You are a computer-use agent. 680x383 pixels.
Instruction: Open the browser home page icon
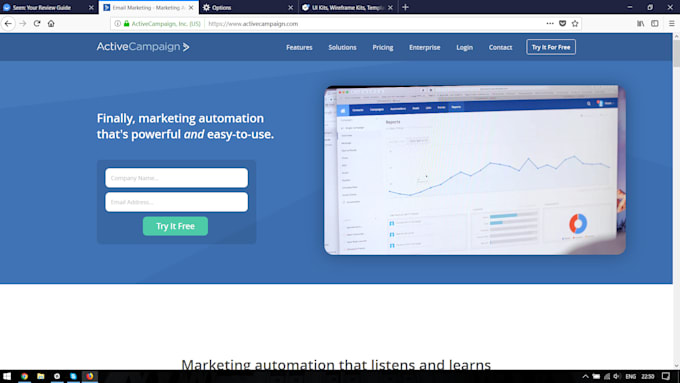[51, 23]
